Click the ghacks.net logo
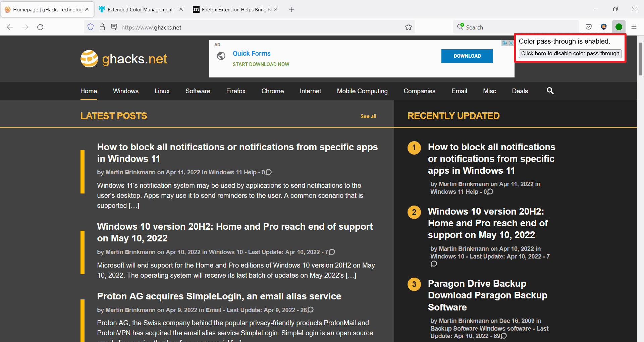 pyautogui.click(x=123, y=59)
